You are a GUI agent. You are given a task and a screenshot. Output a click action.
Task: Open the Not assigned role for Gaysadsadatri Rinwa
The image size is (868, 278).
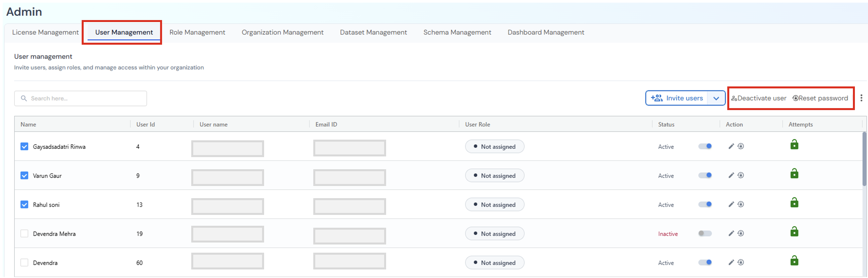tap(494, 147)
